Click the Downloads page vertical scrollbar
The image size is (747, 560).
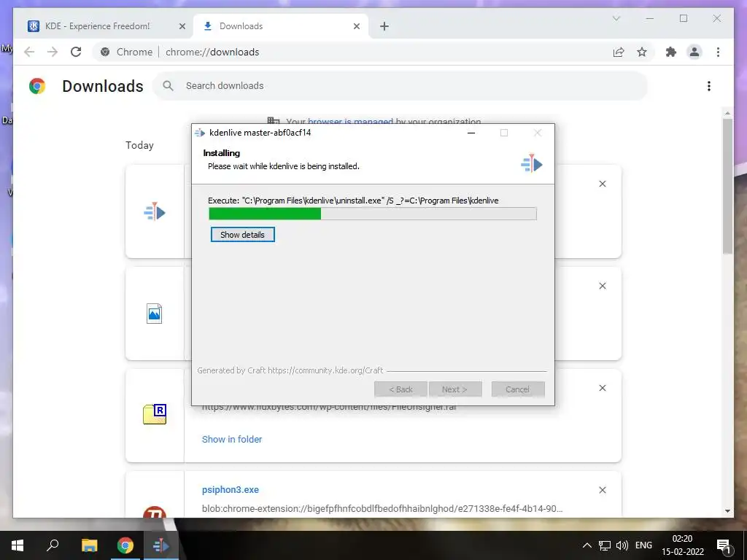[727, 187]
